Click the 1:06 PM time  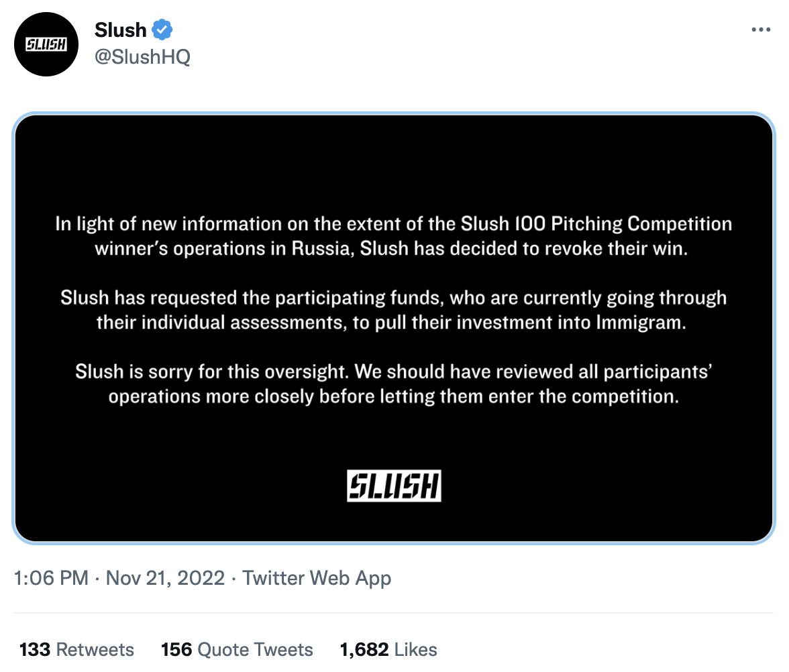(51, 578)
